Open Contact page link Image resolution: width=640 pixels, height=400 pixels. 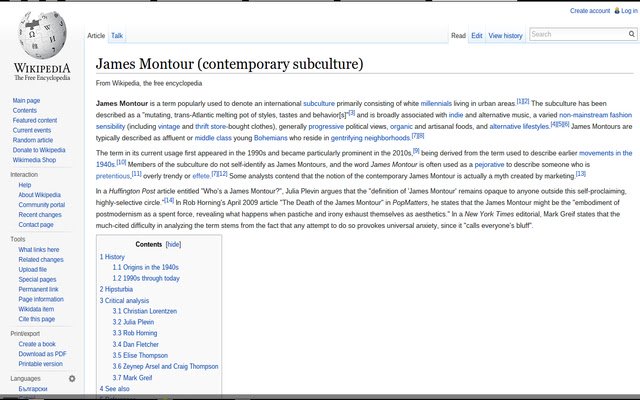36,224
